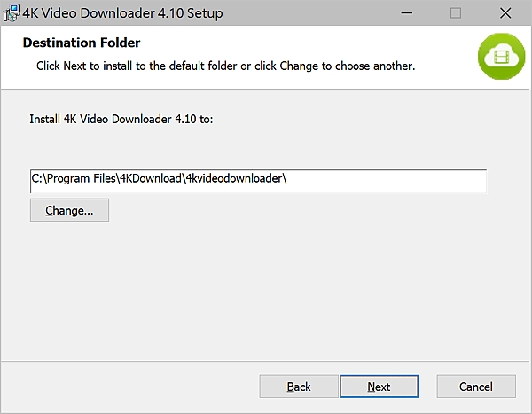The height and width of the screenshot is (414, 532).
Task: Click the Change... button to pick another folder
Action: (x=69, y=210)
